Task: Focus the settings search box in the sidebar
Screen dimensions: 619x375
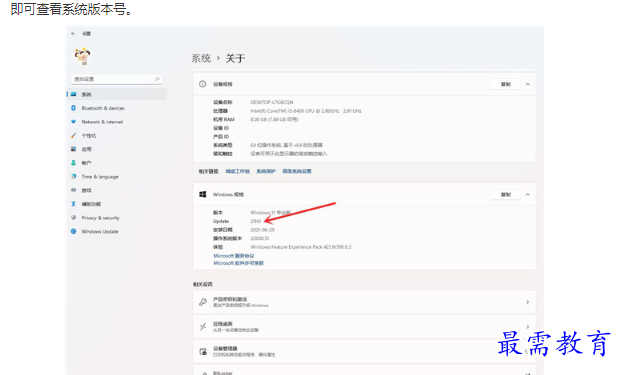Action: coord(116,79)
